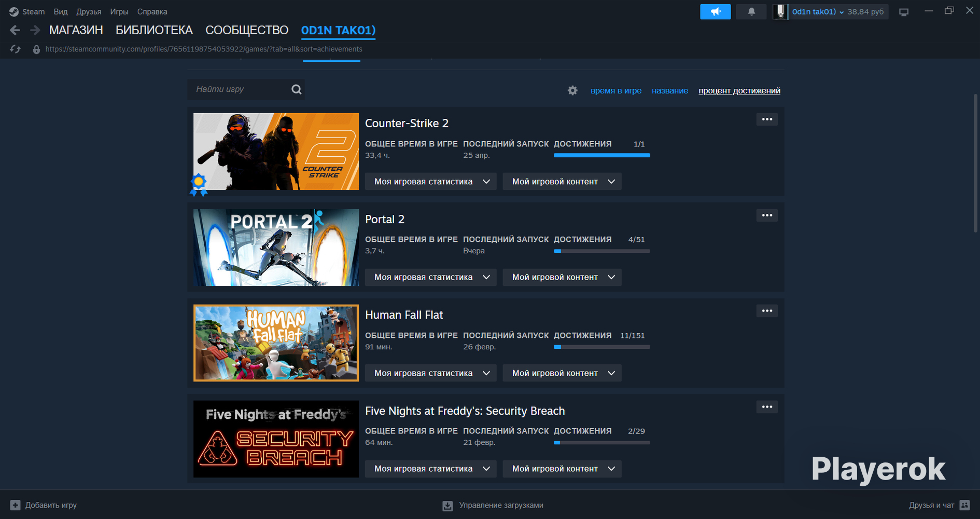Switch to the МАГАЗИН tab
The height and width of the screenshot is (519, 980).
76,30
